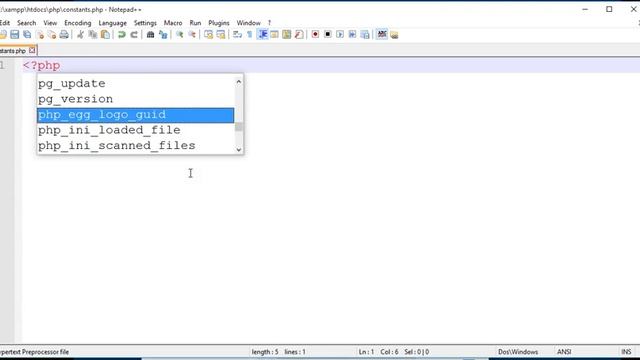Open the Replace toolbar icon
Image resolution: width=640 pixels, height=360 pixels.
pyautogui.click(x=163, y=35)
